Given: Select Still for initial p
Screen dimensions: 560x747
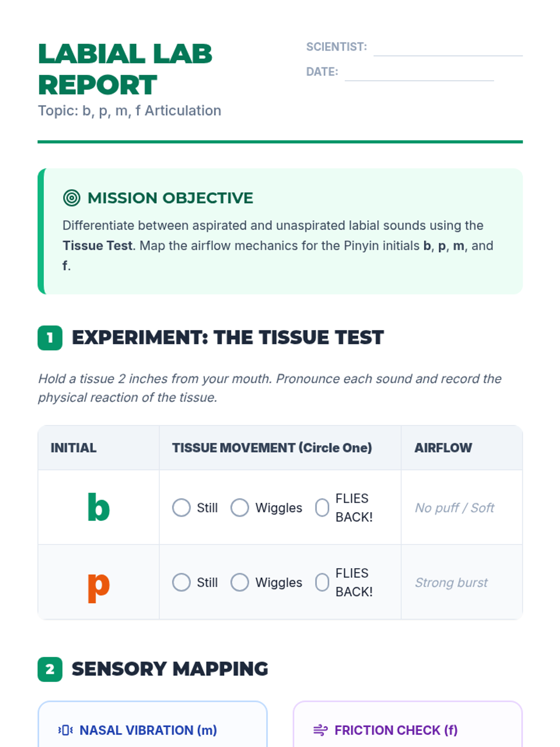Looking at the screenshot, I should click(x=182, y=582).
